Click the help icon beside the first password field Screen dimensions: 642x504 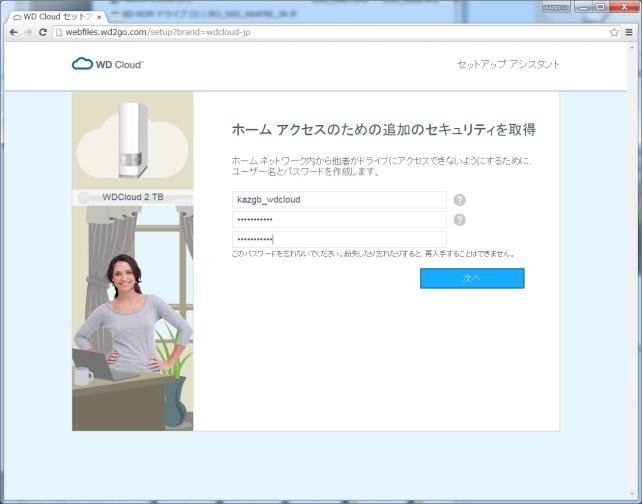click(x=459, y=220)
